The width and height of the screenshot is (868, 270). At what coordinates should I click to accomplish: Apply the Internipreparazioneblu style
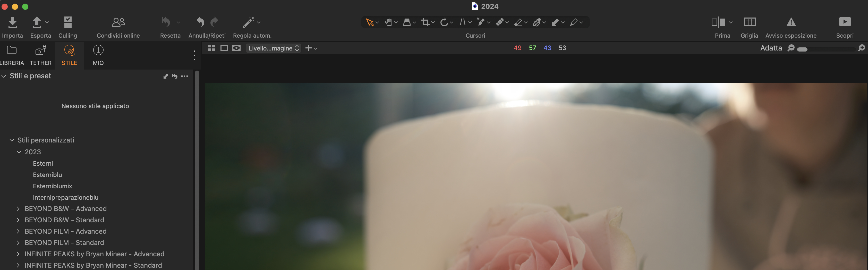click(66, 198)
